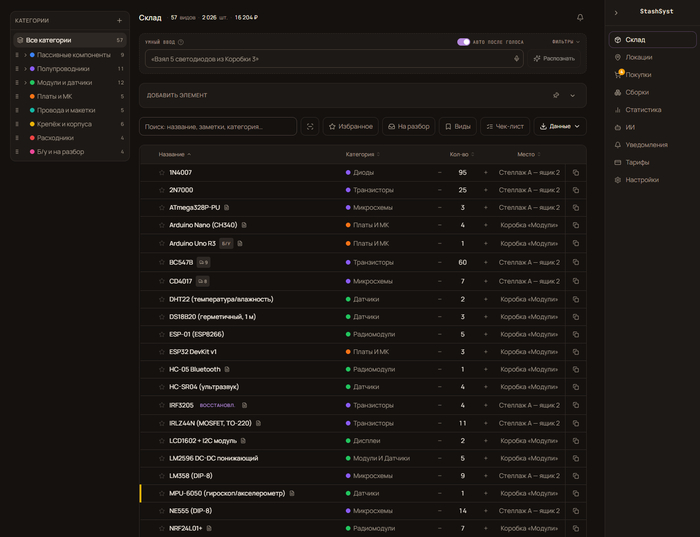This screenshot has height=537, width=700.
Task: Select Все категории in the tree
Action: (x=70, y=40)
